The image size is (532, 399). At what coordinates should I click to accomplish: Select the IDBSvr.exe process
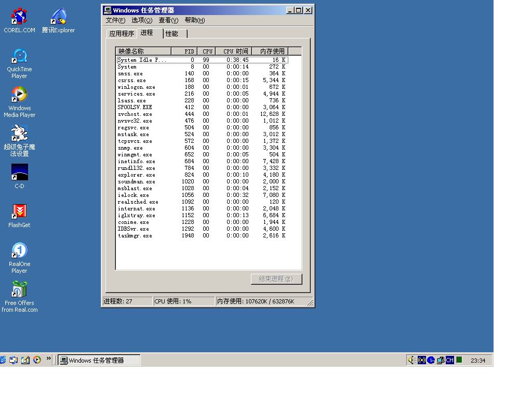[x=202, y=229]
